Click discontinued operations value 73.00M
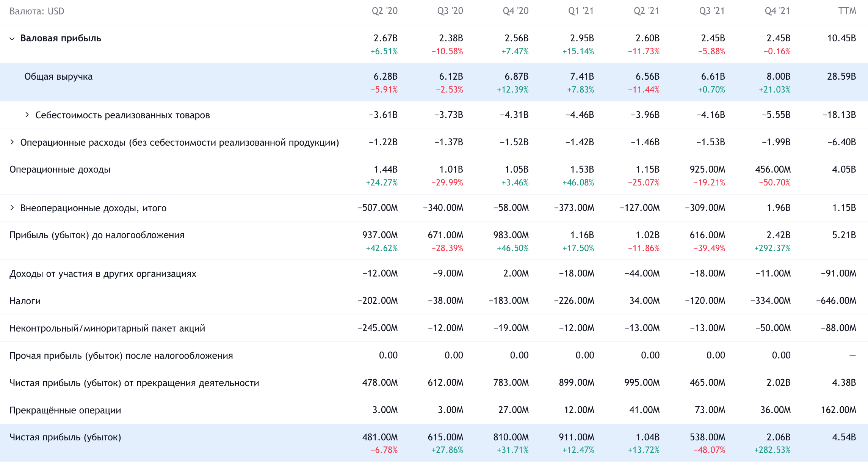Screen dimensions: 868x462 click(710, 410)
